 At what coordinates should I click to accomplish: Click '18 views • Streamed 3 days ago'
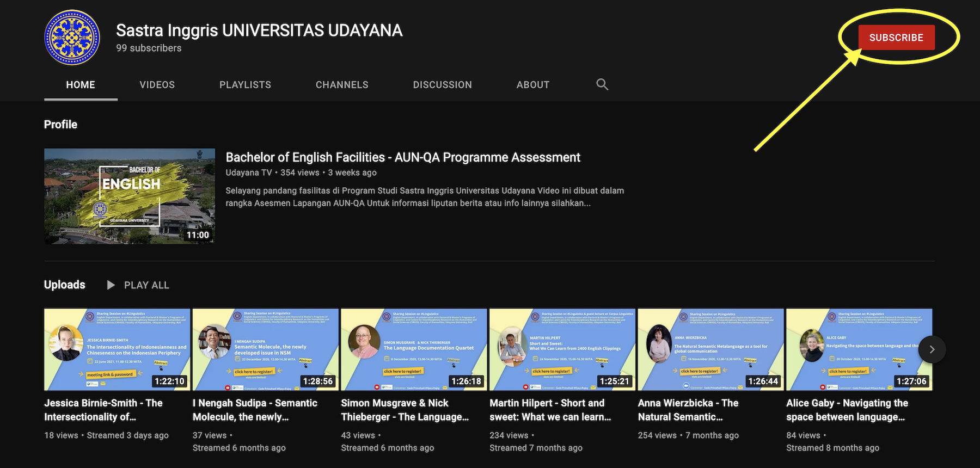[107, 435]
